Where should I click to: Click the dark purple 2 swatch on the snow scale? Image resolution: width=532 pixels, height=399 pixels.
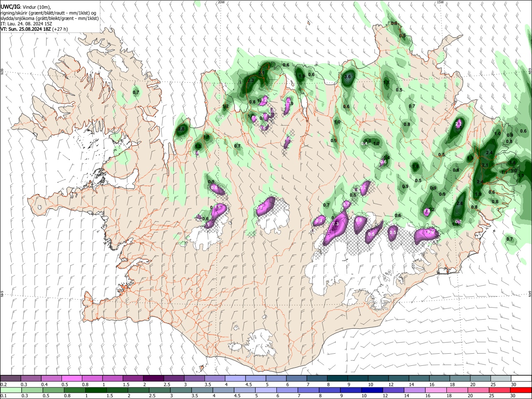(153, 379)
